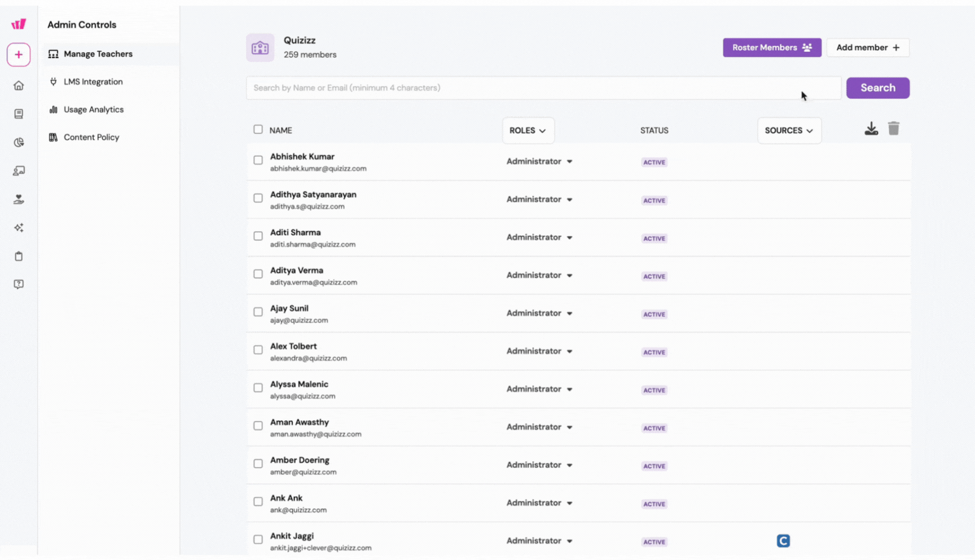Open role dropdown for Adithya Satyanarayan
Screen dimensions: 975x560
[539, 199]
